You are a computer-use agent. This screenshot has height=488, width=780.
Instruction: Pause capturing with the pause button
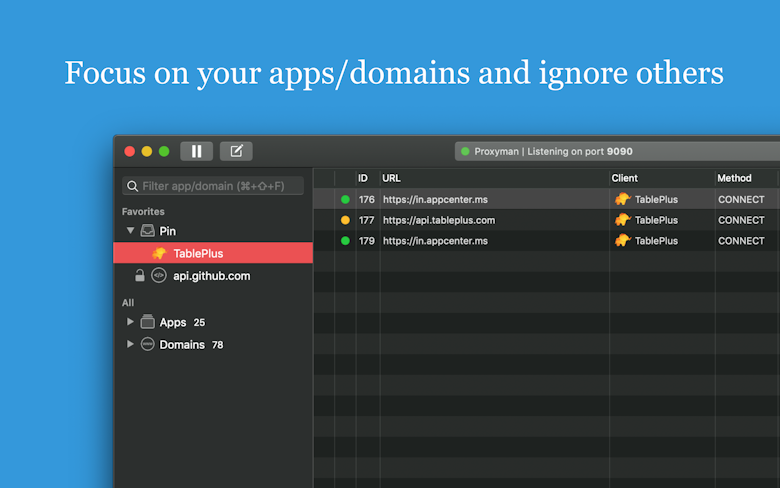[196, 151]
